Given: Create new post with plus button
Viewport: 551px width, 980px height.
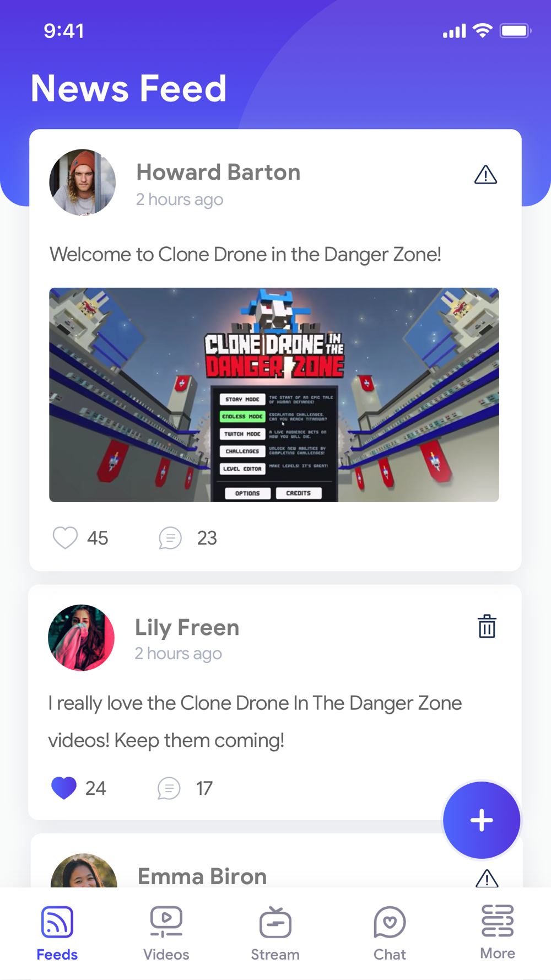Looking at the screenshot, I should coord(482,820).
